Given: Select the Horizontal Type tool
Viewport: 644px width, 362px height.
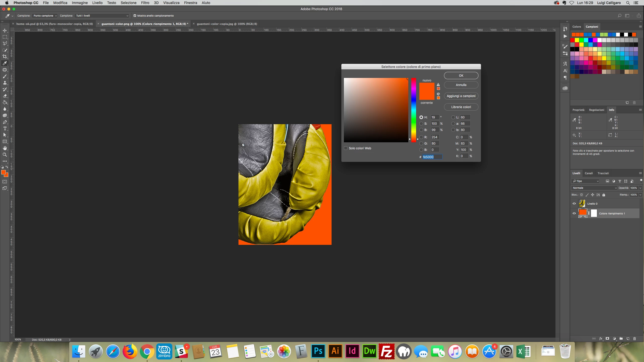Looking at the screenshot, I should pos(5,128).
